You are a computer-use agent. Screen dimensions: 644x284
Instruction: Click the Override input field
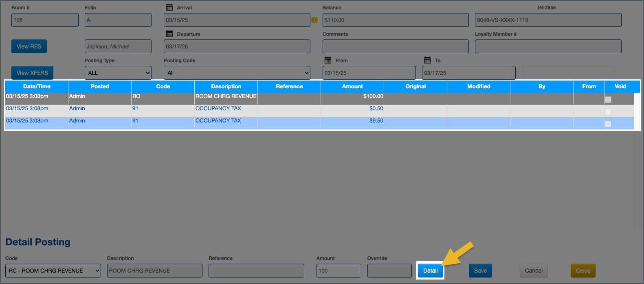[389, 271]
